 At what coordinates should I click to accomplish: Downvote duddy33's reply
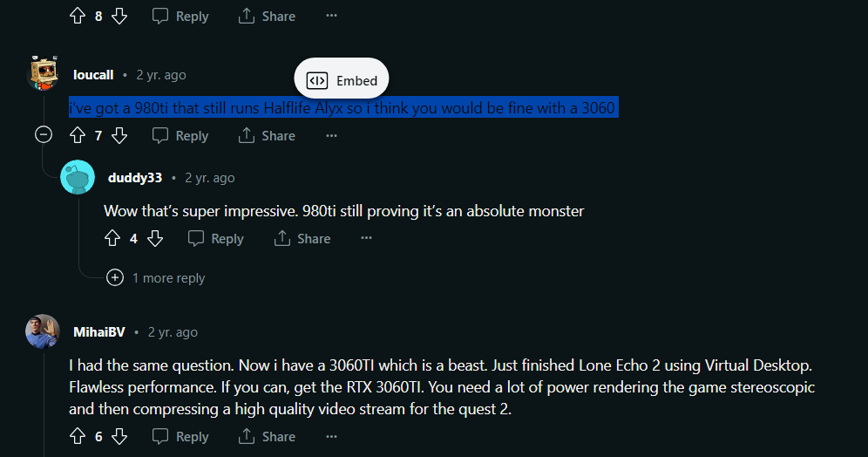155,238
